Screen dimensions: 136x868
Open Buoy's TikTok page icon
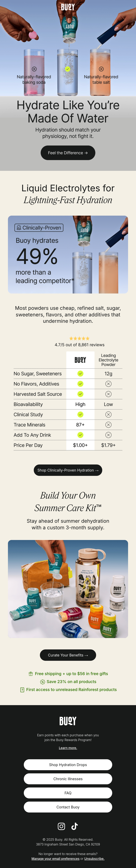pyautogui.click(x=75, y=826)
